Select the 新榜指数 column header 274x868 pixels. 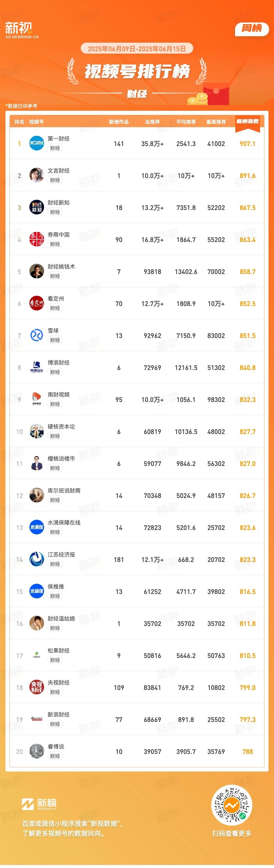[247, 122]
